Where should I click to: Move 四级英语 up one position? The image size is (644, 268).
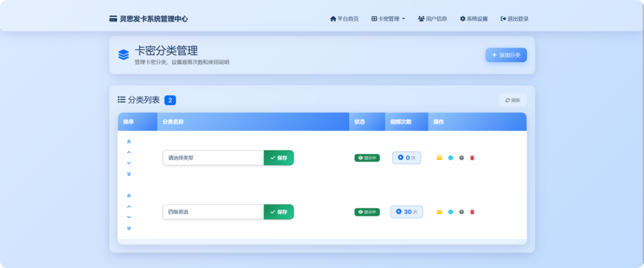click(129, 206)
